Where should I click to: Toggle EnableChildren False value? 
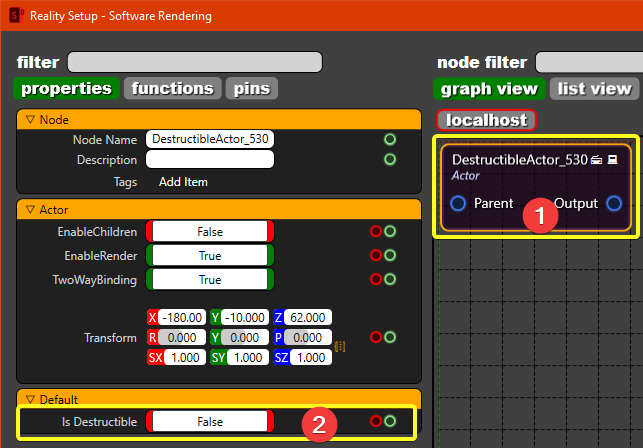tap(210, 231)
